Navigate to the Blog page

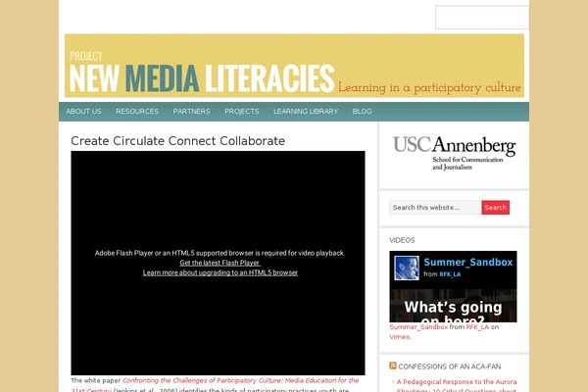[x=363, y=112]
